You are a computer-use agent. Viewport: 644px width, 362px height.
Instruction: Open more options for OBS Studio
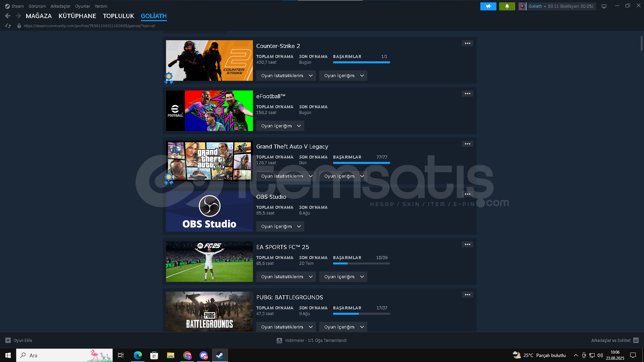[x=468, y=194]
